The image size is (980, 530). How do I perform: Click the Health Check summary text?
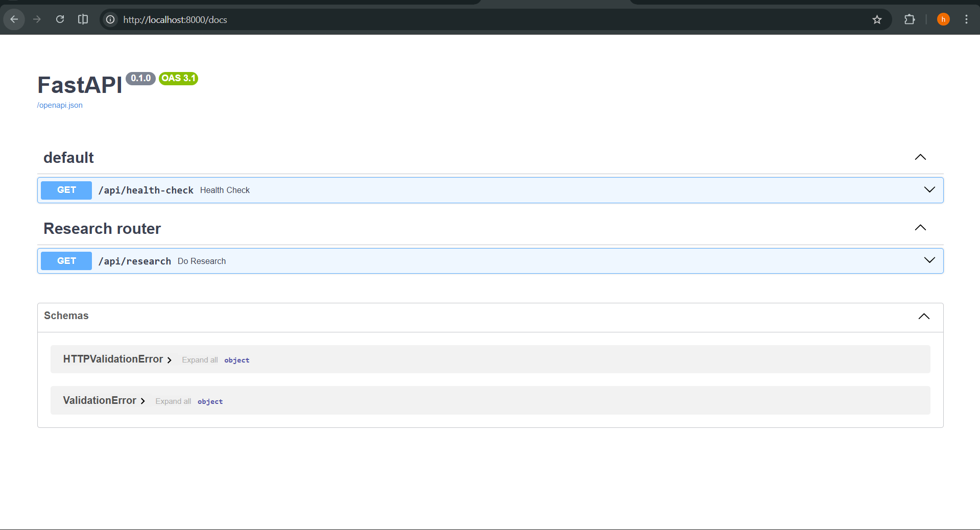[225, 190]
